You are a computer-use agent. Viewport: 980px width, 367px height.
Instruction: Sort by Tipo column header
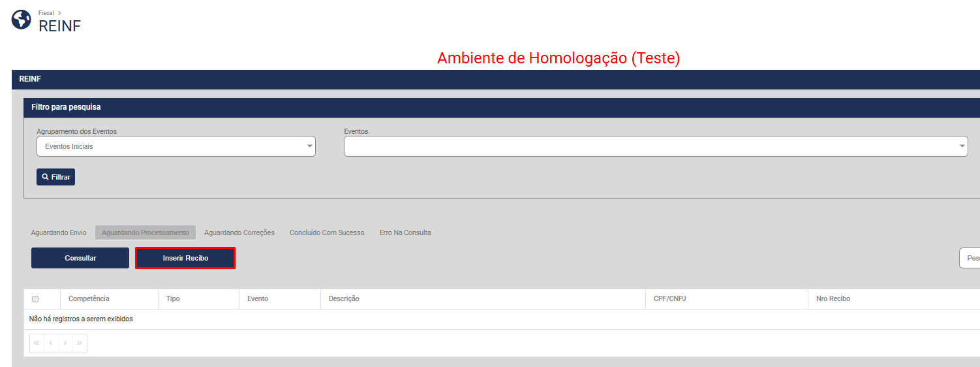(x=173, y=298)
